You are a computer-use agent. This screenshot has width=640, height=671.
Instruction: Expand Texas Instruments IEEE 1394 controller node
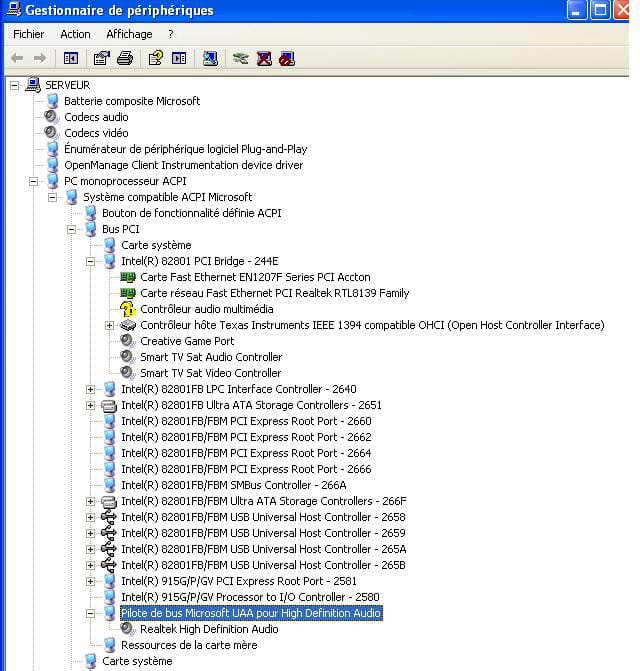coord(110,325)
